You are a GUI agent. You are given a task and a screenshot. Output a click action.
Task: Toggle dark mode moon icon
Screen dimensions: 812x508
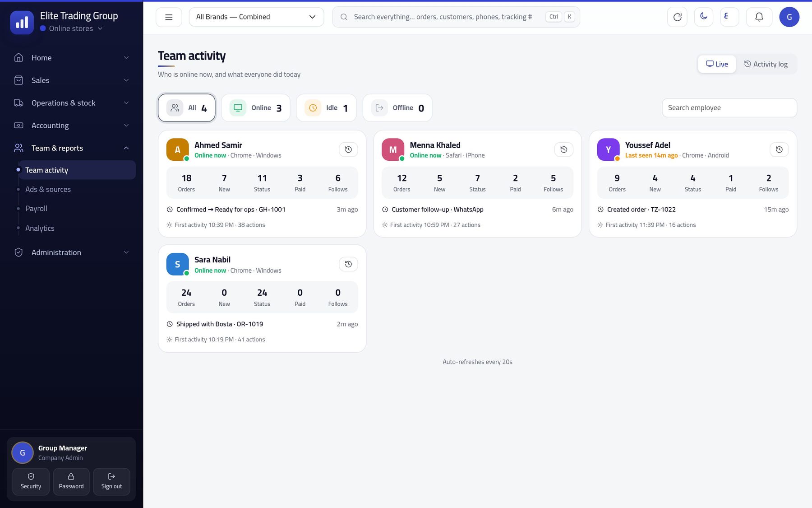tap(703, 17)
